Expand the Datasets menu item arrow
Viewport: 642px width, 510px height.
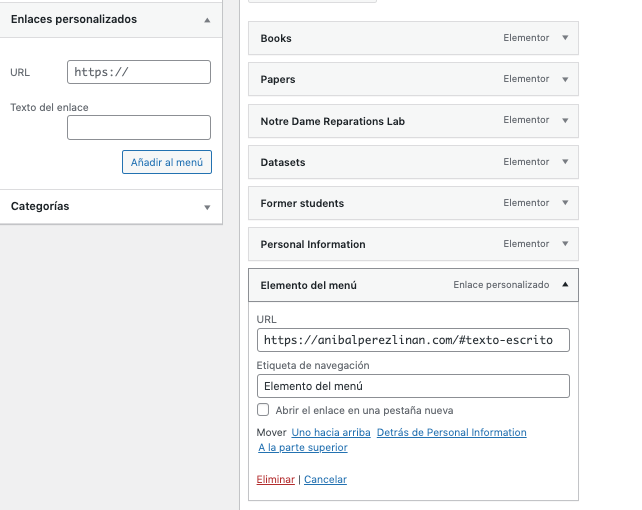click(565, 162)
